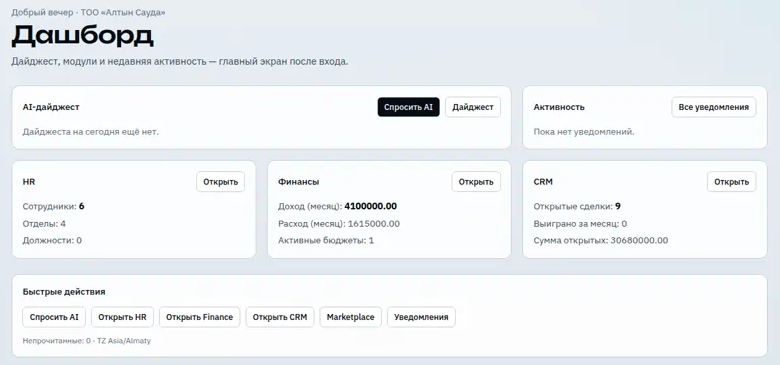Screen dimensions: 780x365
Task: Click the Активность card title
Action: (559, 107)
